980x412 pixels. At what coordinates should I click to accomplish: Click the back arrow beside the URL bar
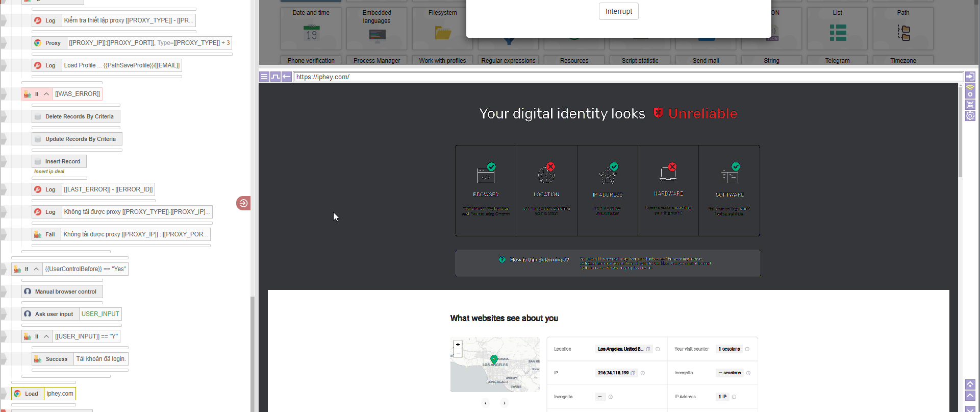tap(287, 77)
